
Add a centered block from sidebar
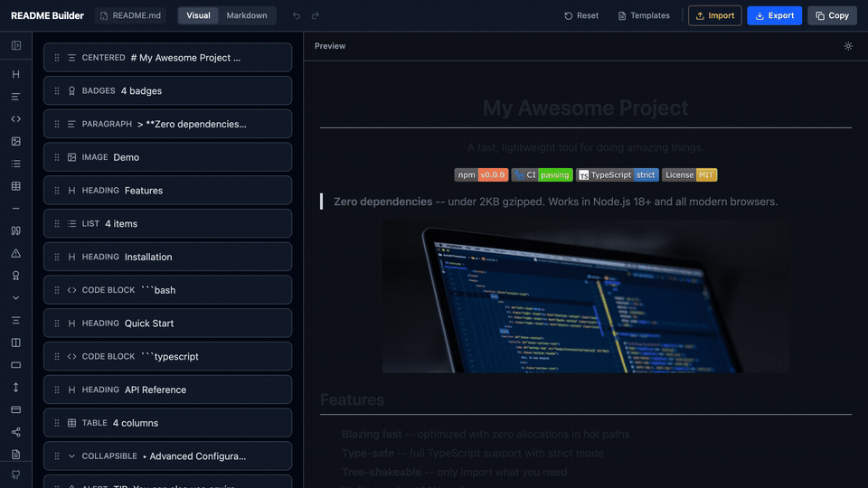click(16, 320)
